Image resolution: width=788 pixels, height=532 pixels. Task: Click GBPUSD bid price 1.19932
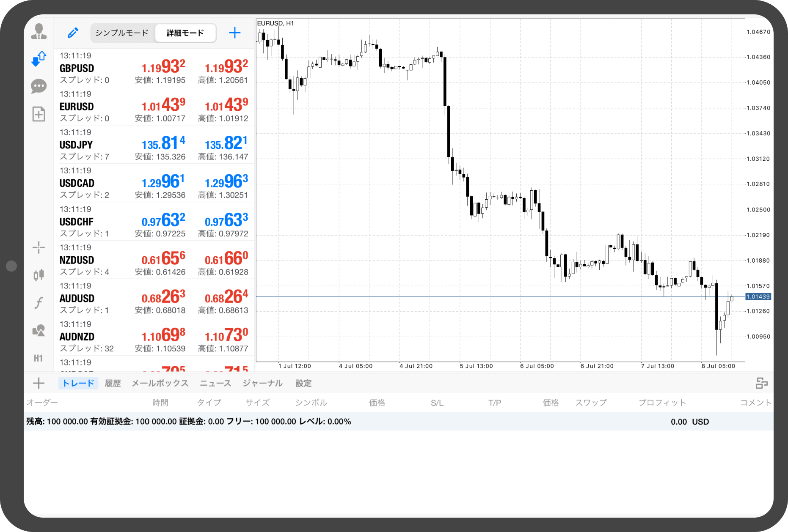(x=163, y=66)
